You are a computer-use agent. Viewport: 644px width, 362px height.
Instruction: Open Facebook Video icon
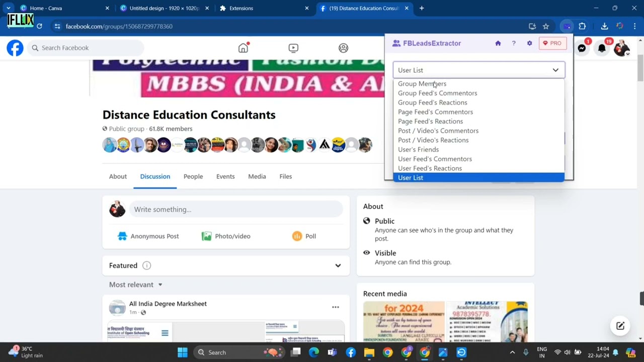coord(293,48)
